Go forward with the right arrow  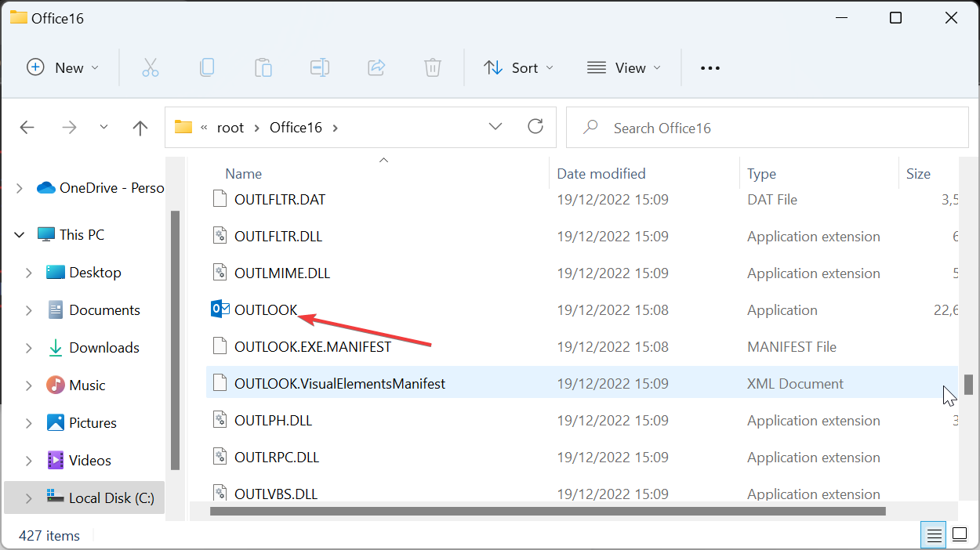[x=69, y=128]
